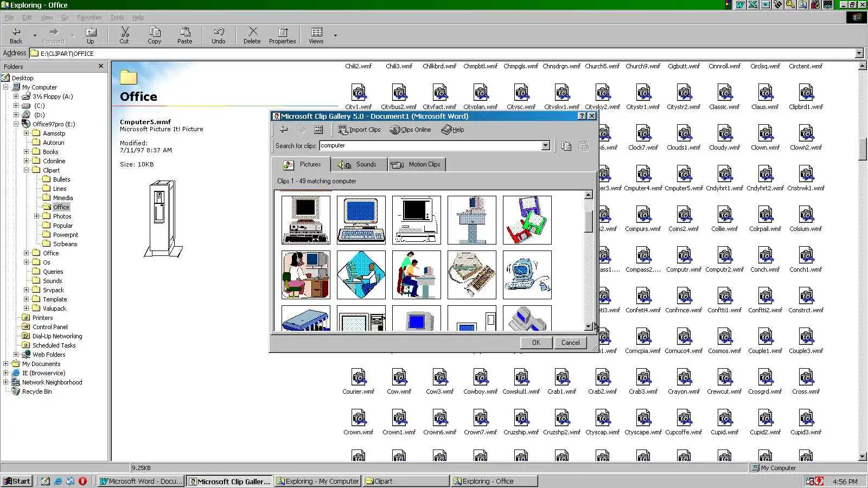
Task: Click the Clip Gallery Help button
Action: coord(453,130)
